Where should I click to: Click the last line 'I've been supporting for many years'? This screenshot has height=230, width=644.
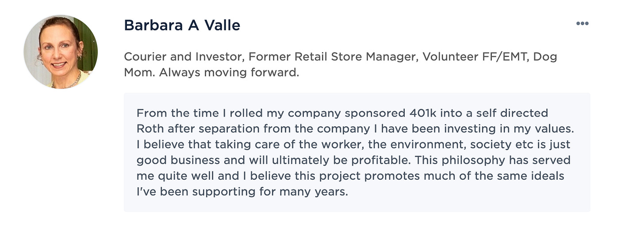[242, 192]
